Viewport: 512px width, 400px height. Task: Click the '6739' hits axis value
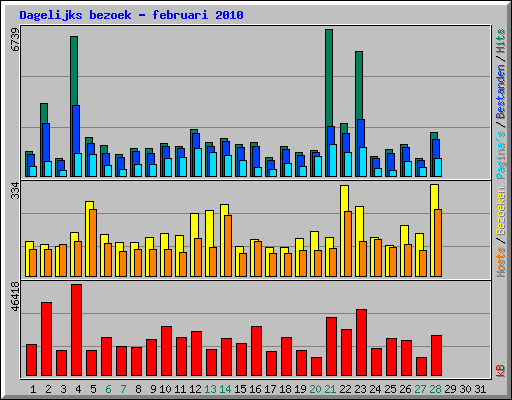point(15,40)
